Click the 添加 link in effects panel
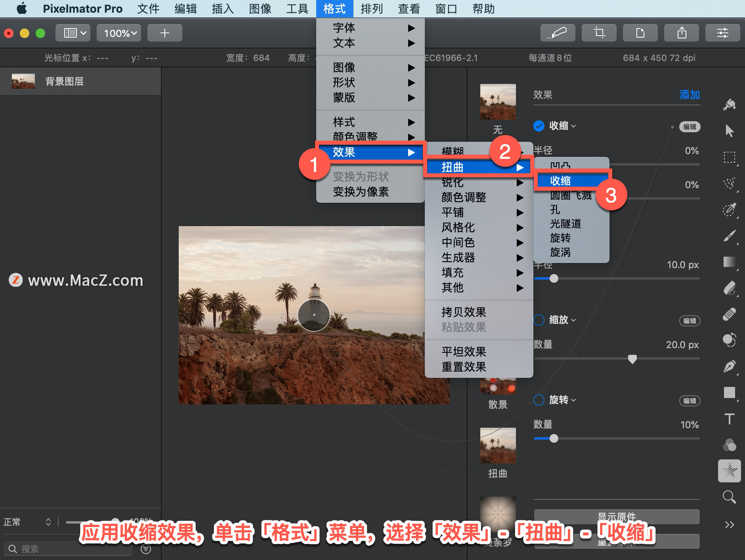This screenshot has width=745, height=560. [x=690, y=95]
